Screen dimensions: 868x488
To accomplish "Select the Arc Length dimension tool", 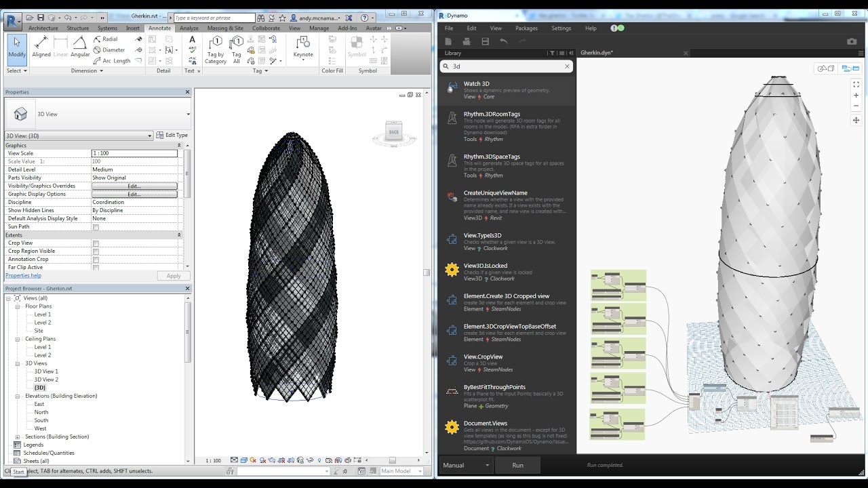I will click(112, 61).
